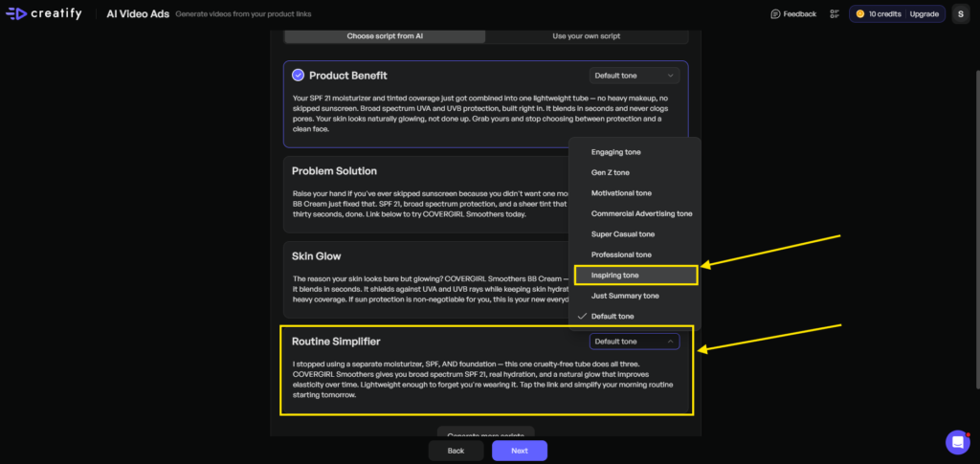This screenshot has height=464, width=980.
Task: Click the Back button
Action: (456, 451)
